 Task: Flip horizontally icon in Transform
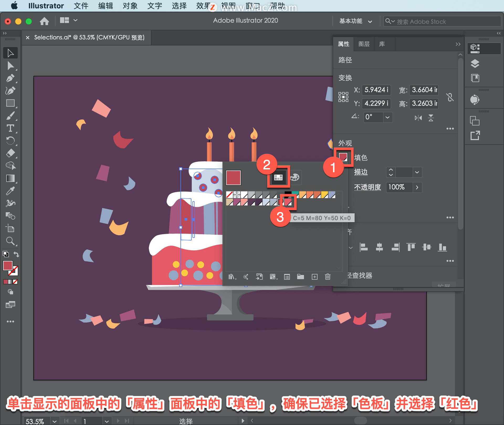[418, 118]
